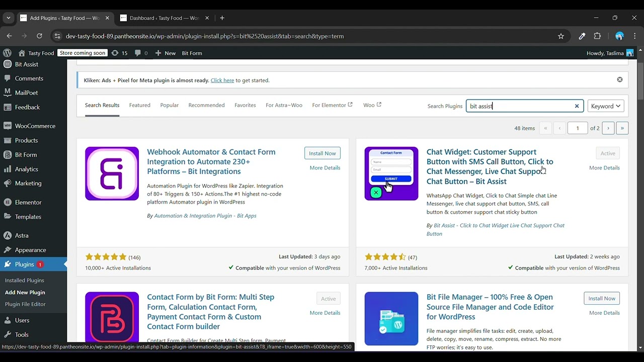Open the Comments sidebar menu
The image size is (644, 362).
click(x=33, y=78)
